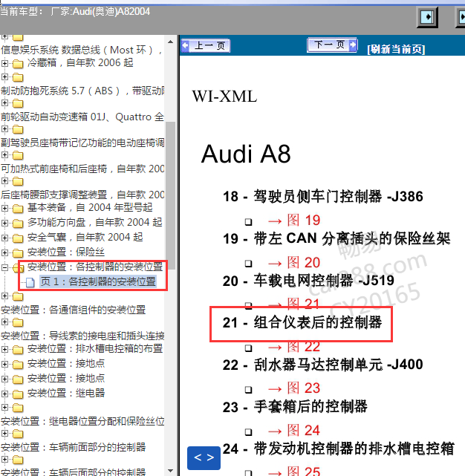
Task: Open link 图 20 for fuse holder
Action: coord(294,262)
